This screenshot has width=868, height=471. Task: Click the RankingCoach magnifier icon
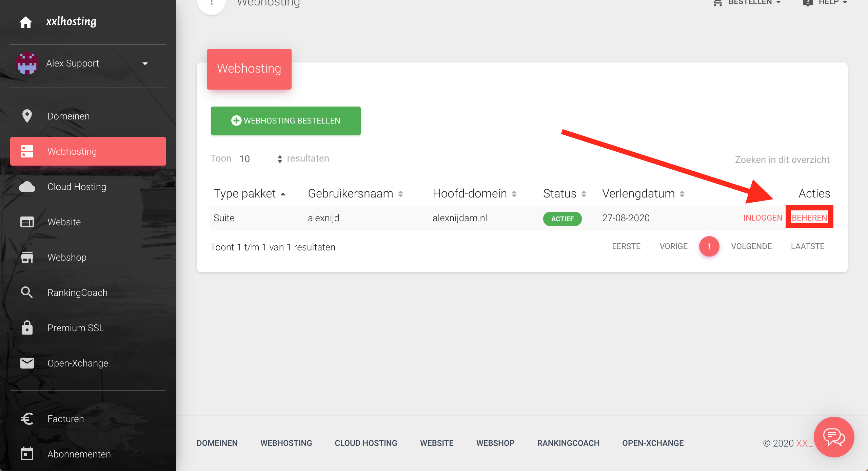coord(27,292)
